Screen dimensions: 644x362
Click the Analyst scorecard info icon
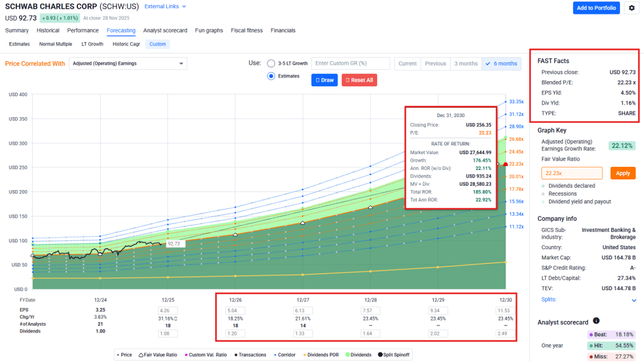[x=596, y=321]
